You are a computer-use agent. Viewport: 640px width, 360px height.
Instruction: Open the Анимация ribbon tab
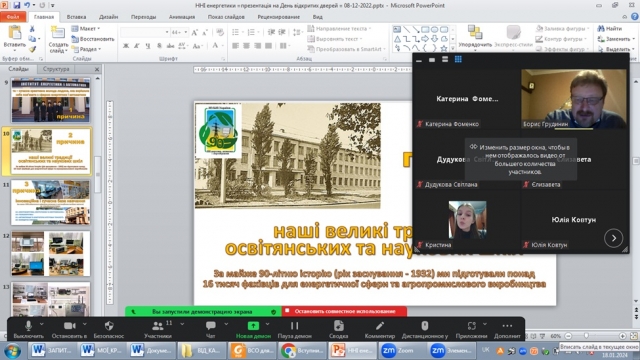click(182, 17)
